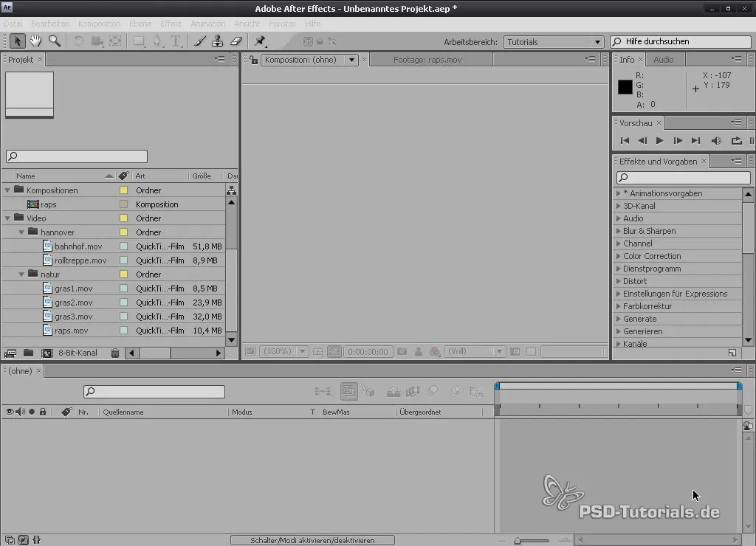Click the Effekte und Vorgaben search field

pyautogui.click(x=683, y=177)
